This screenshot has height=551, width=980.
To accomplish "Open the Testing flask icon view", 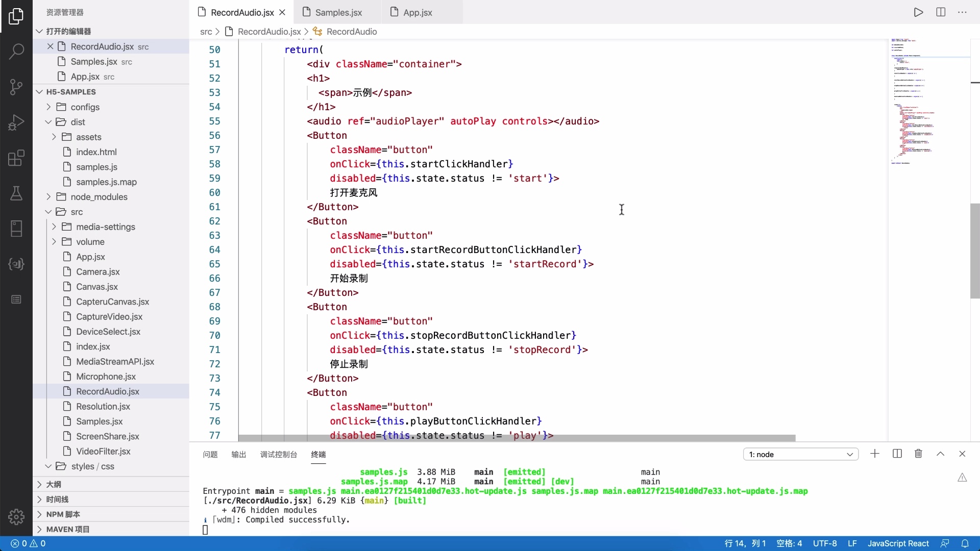I will 16,193.
